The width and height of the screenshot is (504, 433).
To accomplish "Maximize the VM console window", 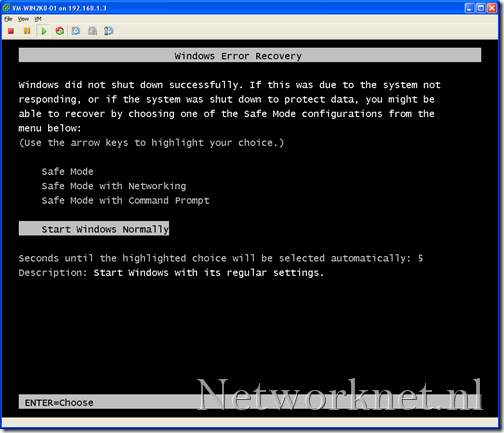I will click(x=481, y=8).
